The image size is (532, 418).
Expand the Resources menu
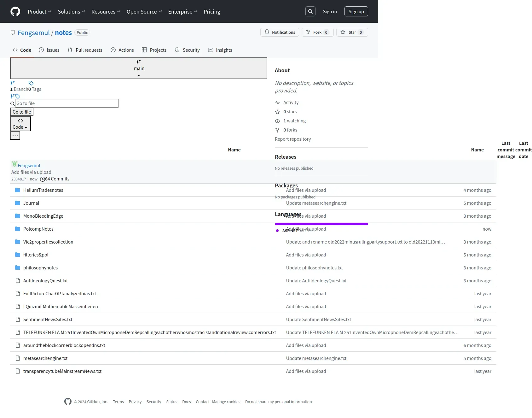[106, 12]
